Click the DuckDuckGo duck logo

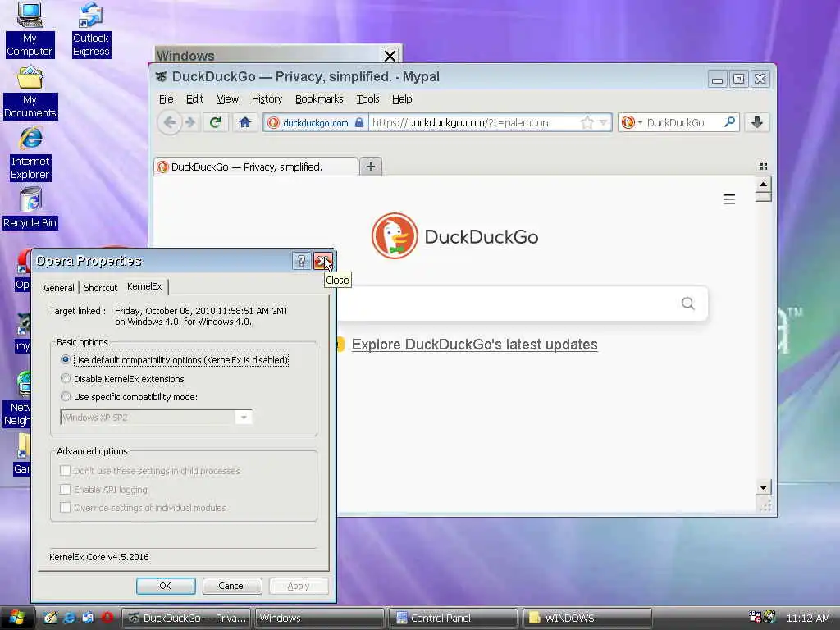point(395,236)
